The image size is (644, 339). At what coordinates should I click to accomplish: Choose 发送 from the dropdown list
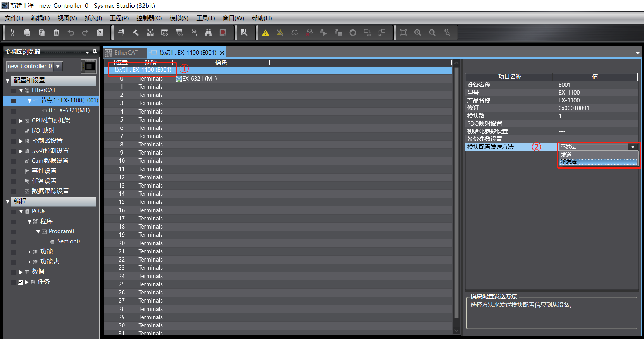566,155
